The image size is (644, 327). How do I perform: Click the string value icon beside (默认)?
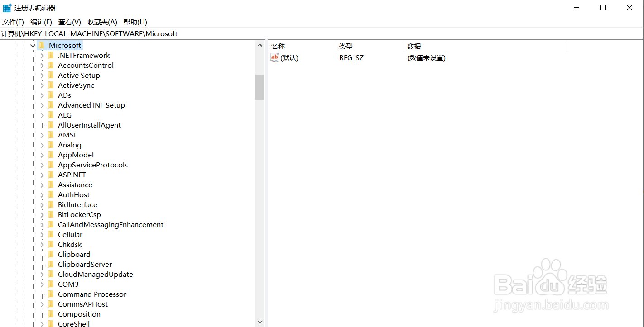click(275, 57)
